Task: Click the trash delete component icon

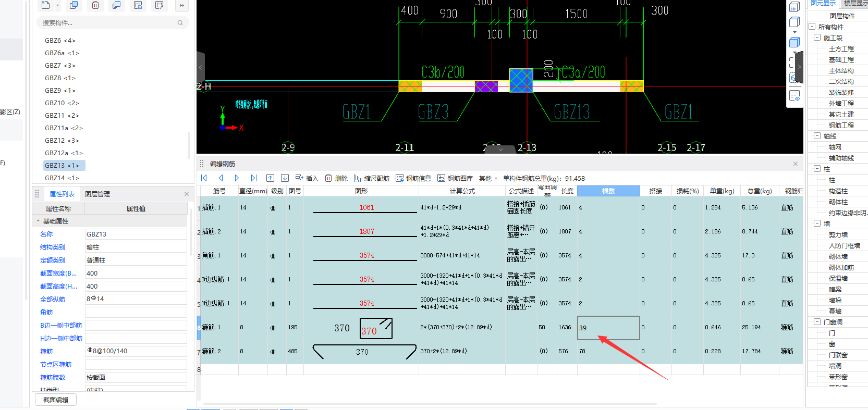Action: 95,5
